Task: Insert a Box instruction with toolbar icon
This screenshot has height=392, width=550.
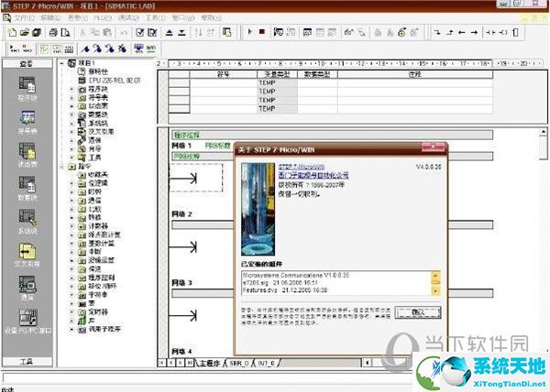Action: (x=515, y=32)
